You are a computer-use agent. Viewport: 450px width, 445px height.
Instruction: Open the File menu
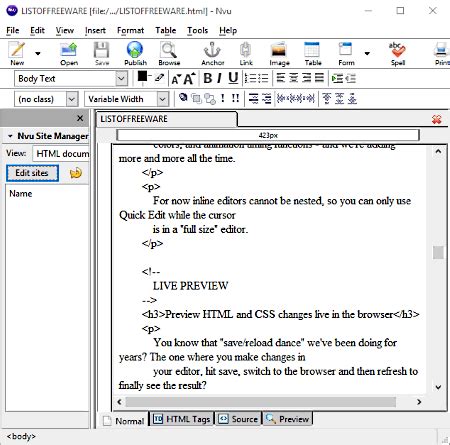tap(13, 30)
